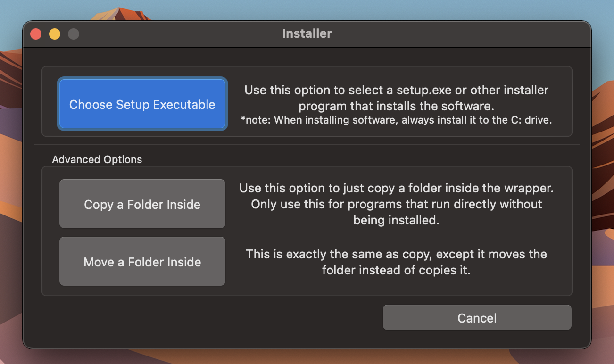Click desktop wallpaper above the Installer window
Screen dimensions: 614x364
(307, 9)
